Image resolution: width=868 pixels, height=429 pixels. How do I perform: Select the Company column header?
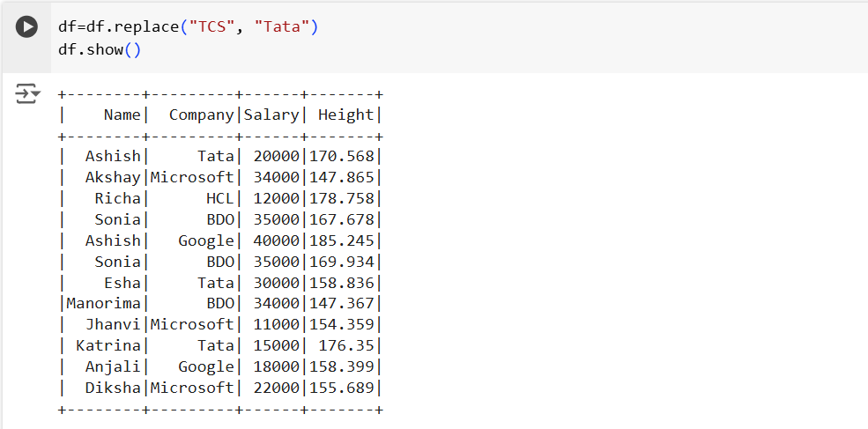tap(201, 115)
